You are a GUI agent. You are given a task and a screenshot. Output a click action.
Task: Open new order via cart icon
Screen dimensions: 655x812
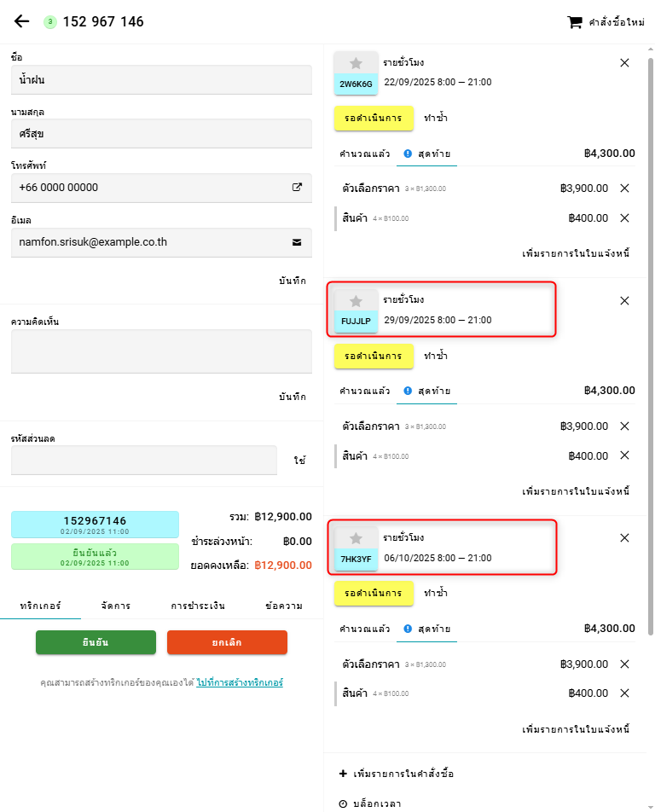pos(575,22)
